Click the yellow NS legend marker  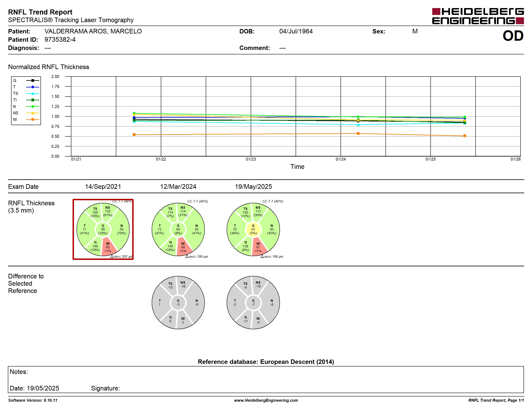click(33, 113)
